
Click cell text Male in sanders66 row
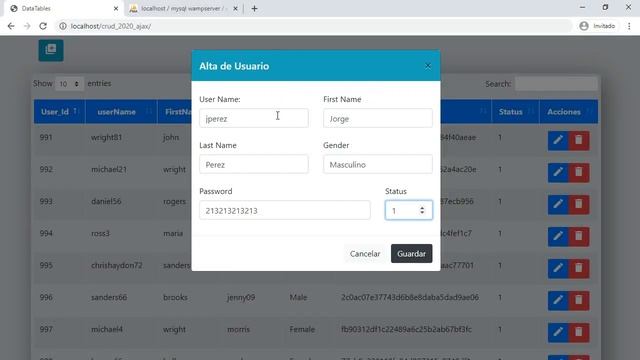[x=298, y=297]
